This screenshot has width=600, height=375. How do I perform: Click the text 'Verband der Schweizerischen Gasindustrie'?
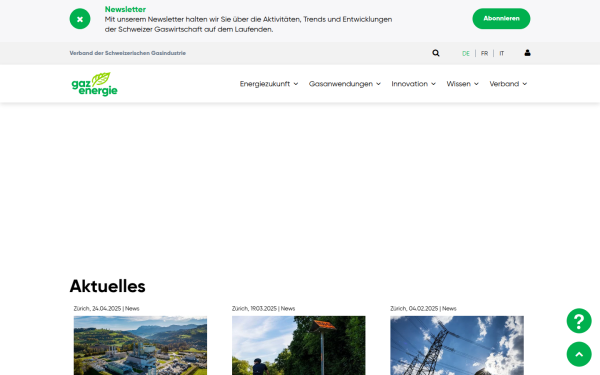click(x=127, y=53)
